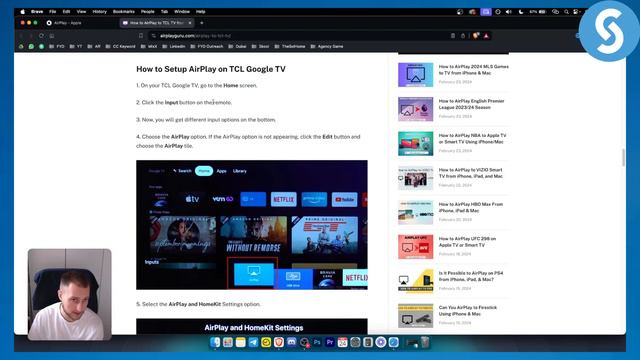The height and width of the screenshot is (360, 640).
Task: Close the How to AirPlay to TCL TV tab
Action: [190, 23]
